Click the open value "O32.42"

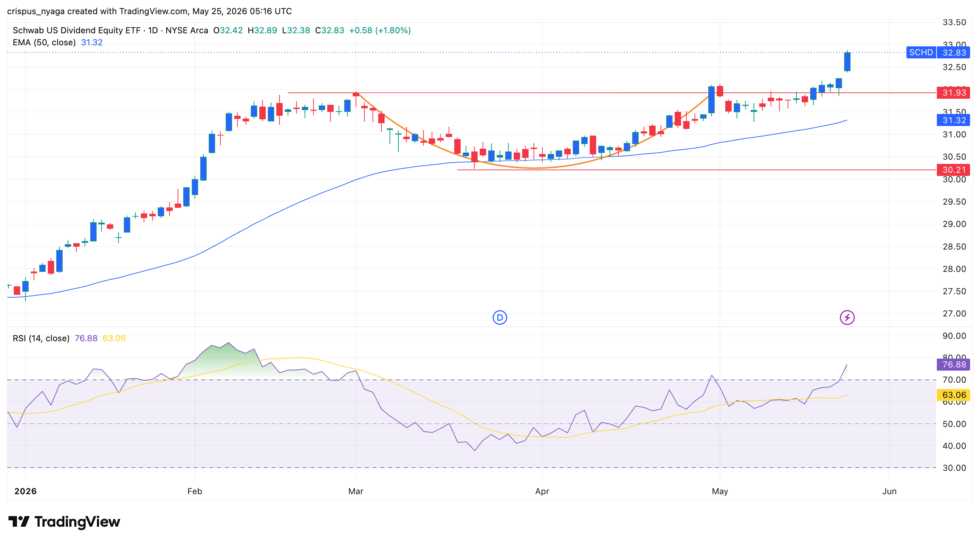point(228,30)
